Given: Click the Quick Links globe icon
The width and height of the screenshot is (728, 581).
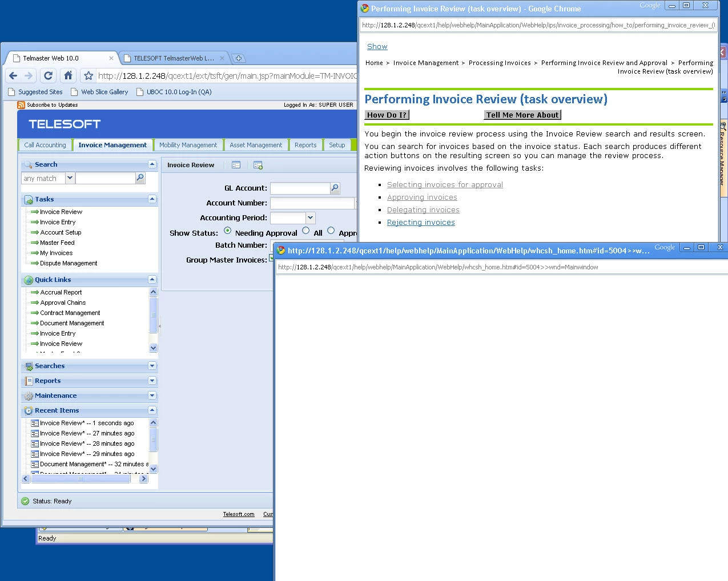Looking at the screenshot, I should [x=29, y=280].
